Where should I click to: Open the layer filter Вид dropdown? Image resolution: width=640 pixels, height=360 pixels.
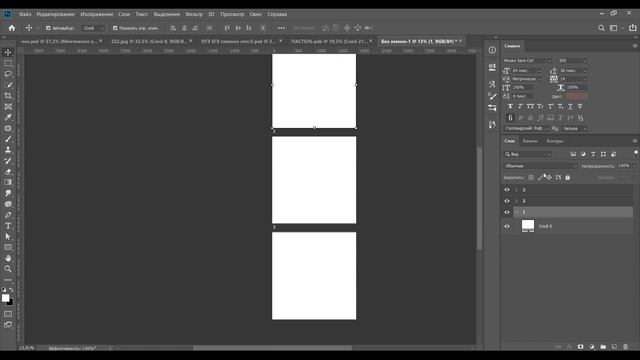(x=527, y=154)
